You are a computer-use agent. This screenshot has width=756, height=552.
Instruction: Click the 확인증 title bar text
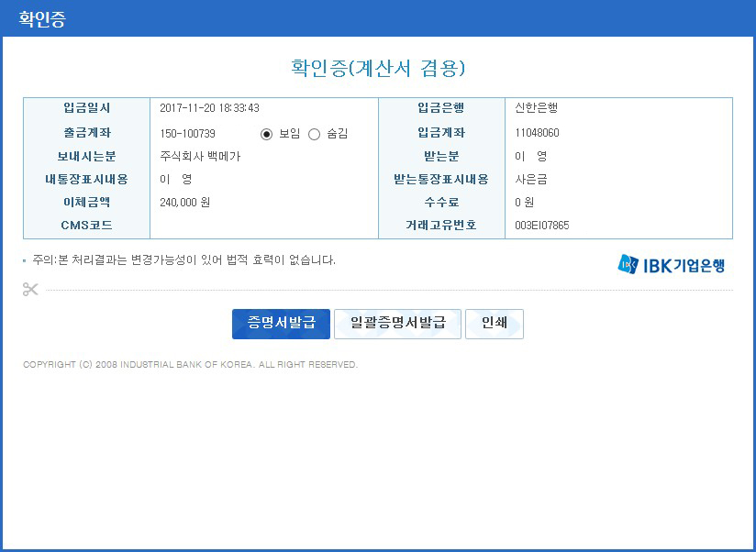coord(42,18)
